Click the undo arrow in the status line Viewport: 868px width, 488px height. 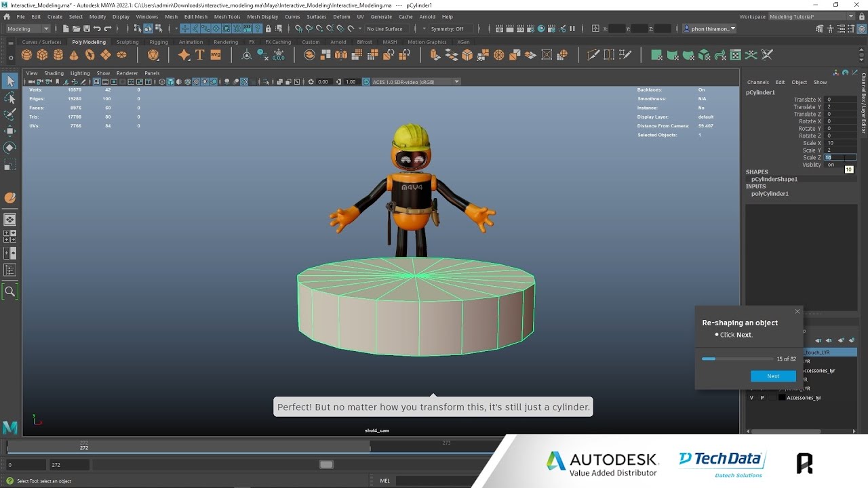tap(97, 28)
